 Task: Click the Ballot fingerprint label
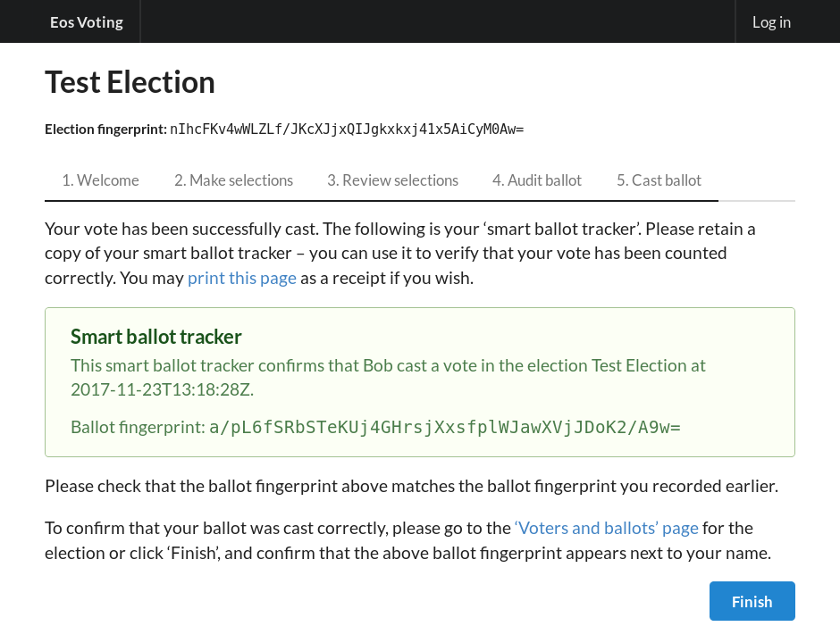(x=139, y=427)
